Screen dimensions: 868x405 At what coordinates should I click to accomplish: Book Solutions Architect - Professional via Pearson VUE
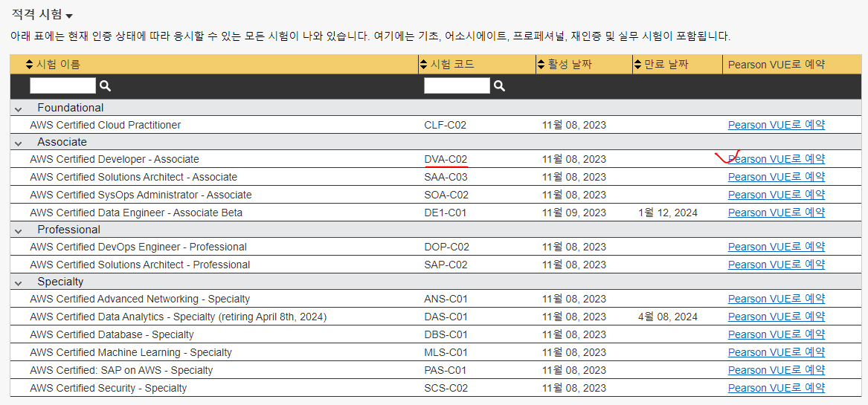776,265
